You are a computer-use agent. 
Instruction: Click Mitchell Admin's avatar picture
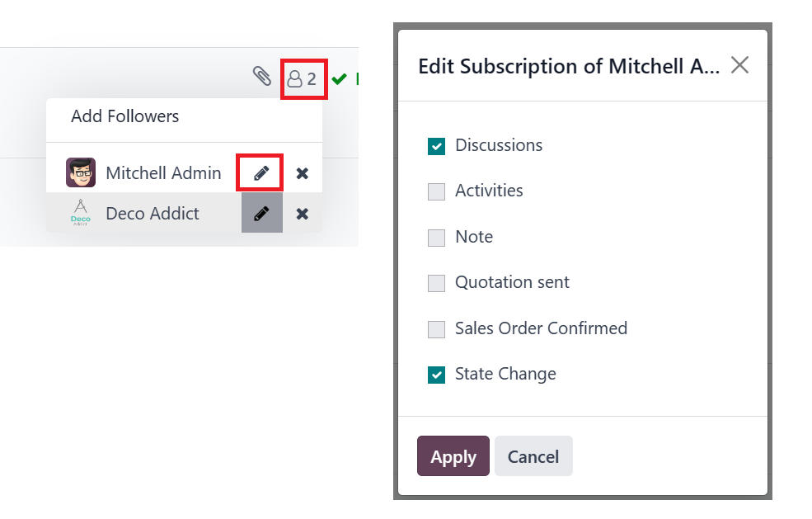point(81,172)
